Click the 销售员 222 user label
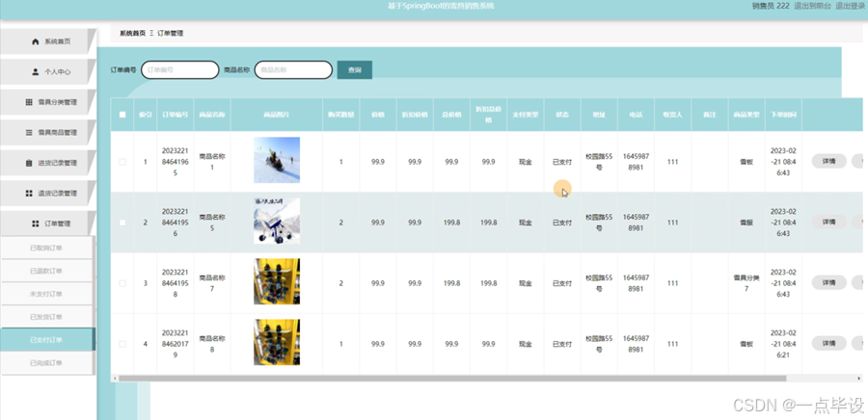The height and width of the screenshot is (420, 868). click(771, 6)
